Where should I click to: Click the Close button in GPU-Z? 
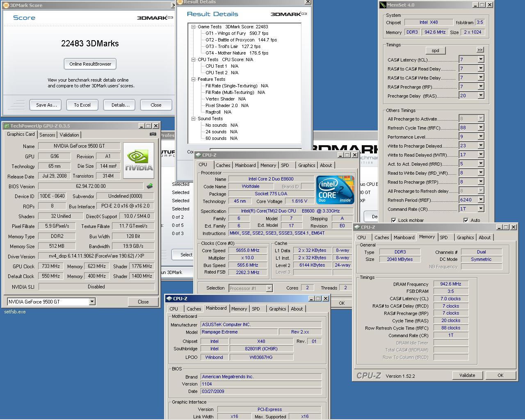pos(143,302)
